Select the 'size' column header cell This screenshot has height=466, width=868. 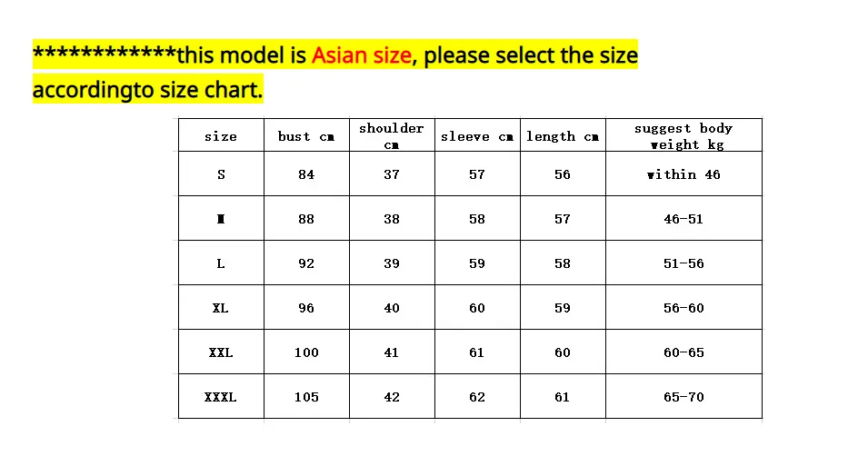point(221,135)
